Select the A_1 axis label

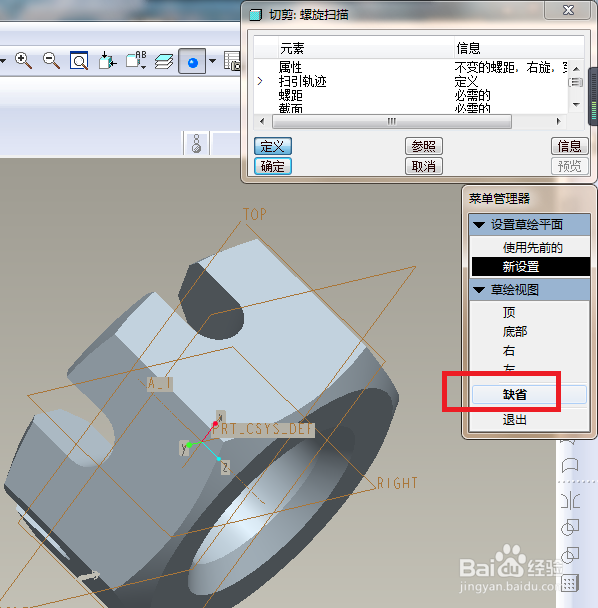tap(160, 384)
